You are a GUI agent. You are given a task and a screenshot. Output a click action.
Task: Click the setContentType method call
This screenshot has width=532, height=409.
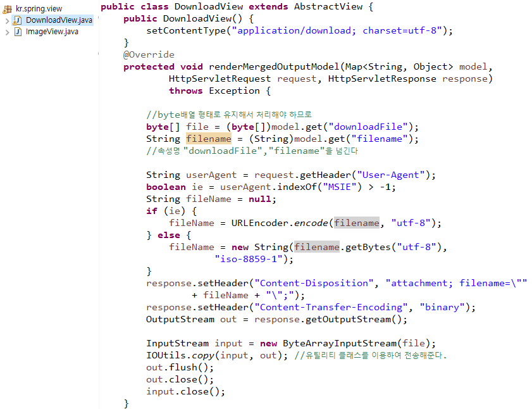click(x=186, y=31)
